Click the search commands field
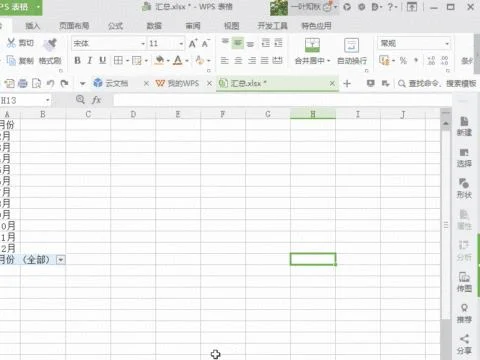Image resolution: width=480 pixels, height=360 pixels. (437, 83)
